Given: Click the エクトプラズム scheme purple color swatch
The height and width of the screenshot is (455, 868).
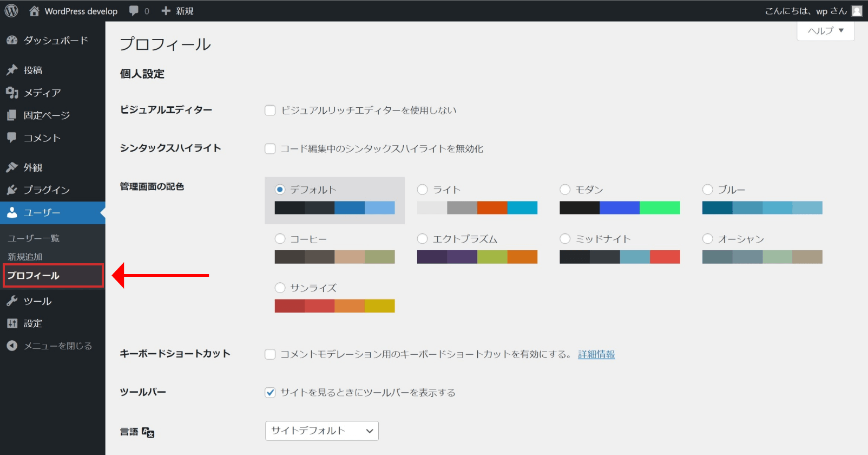Looking at the screenshot, I should (462, 257).
